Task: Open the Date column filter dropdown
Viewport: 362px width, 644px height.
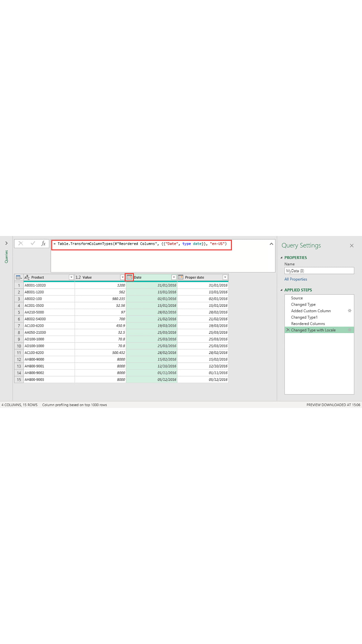Action: tap(174, 277)
